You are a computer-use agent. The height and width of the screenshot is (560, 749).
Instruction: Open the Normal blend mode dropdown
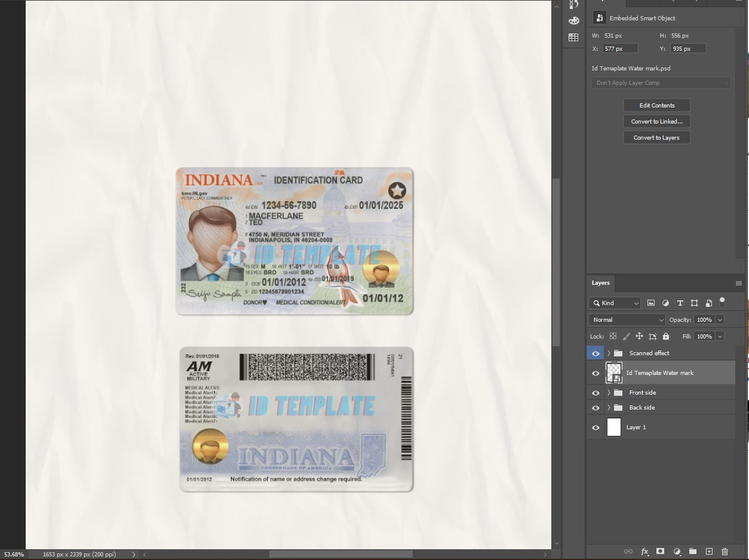(x=627, y=320)
